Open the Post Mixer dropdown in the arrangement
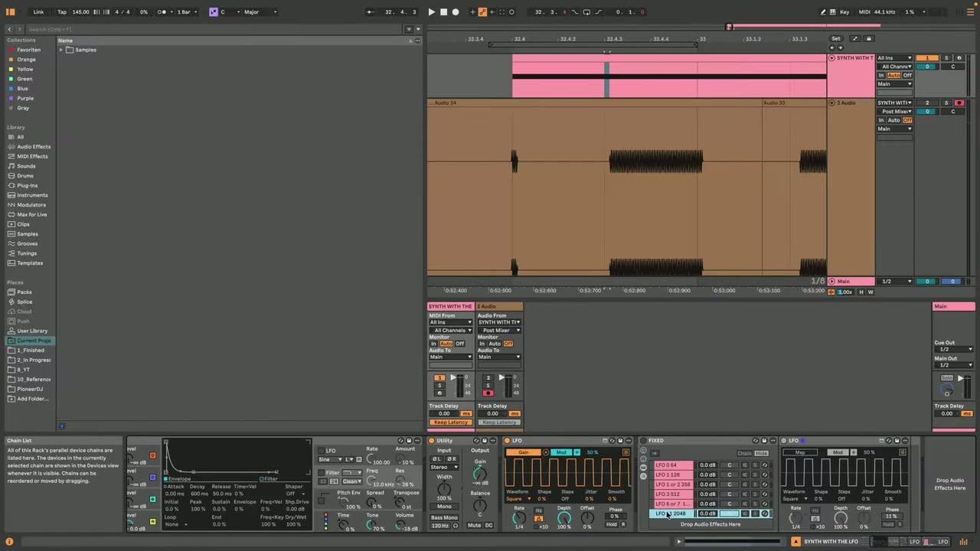Screen dimensions: 980x551 (x=894, y=112)
